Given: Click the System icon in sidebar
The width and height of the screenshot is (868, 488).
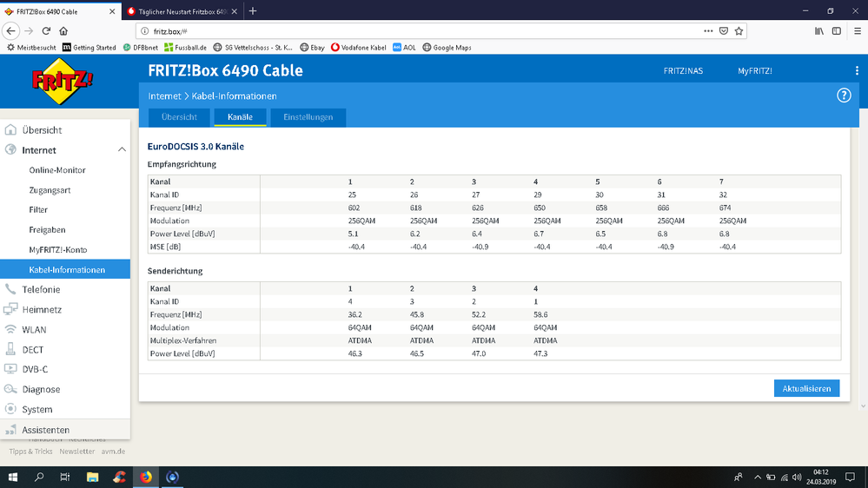Looking at the screenshot, I should pos(10,409).
